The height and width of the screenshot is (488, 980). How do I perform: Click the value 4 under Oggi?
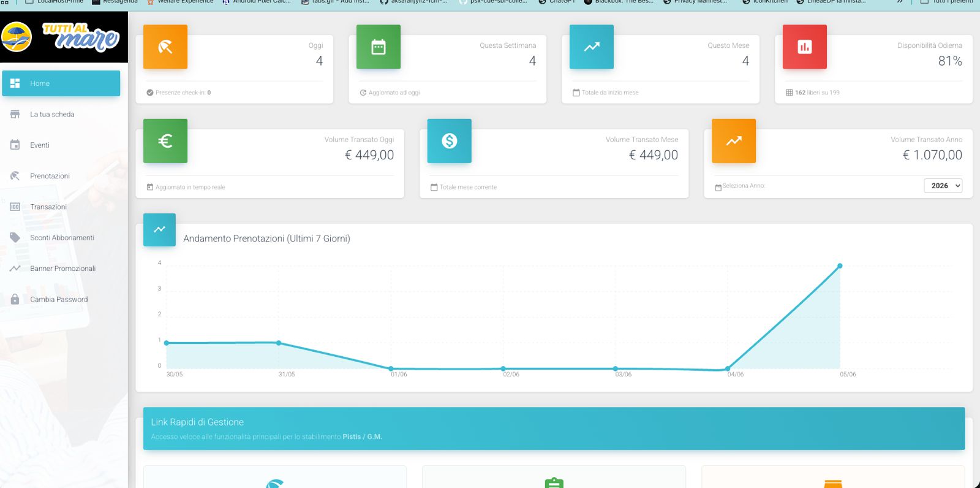319,61
